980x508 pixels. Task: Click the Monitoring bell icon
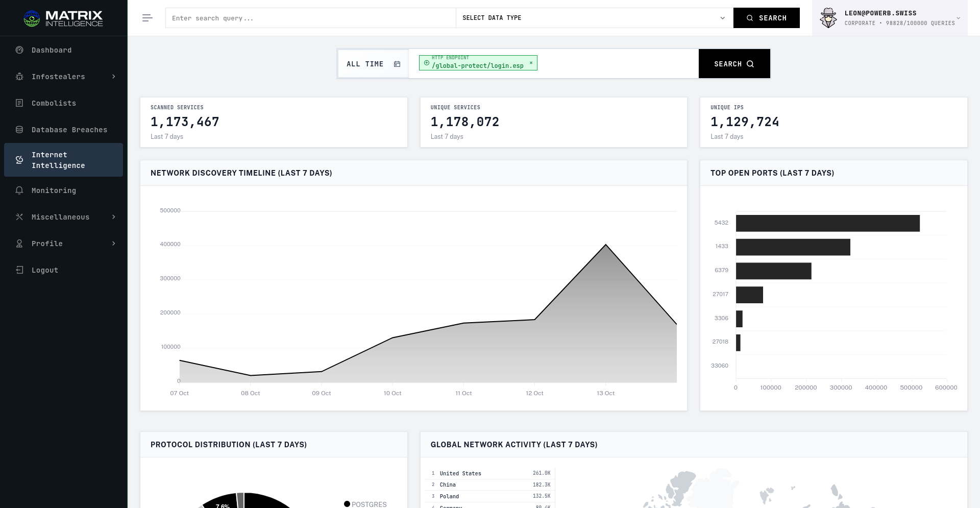coord(19,190)
